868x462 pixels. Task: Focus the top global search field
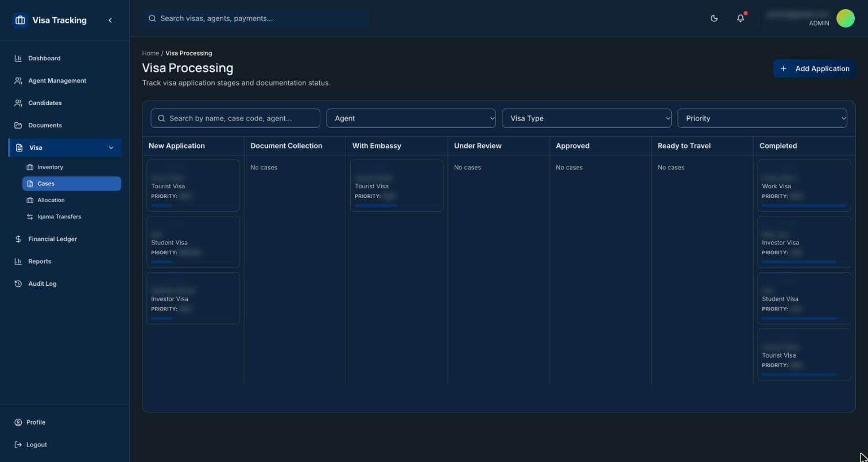pos(256,18)
